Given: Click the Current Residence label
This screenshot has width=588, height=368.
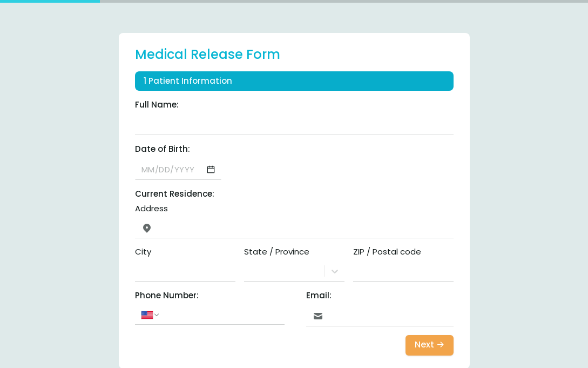Looking at the screenshot, I should click(x=174, y=194).
